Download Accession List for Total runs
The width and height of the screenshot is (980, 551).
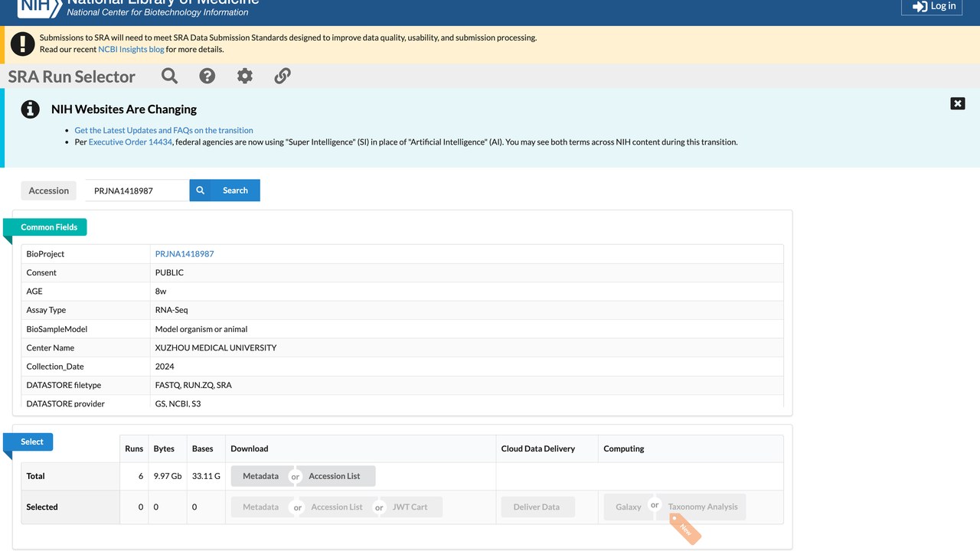click(335, 476)
